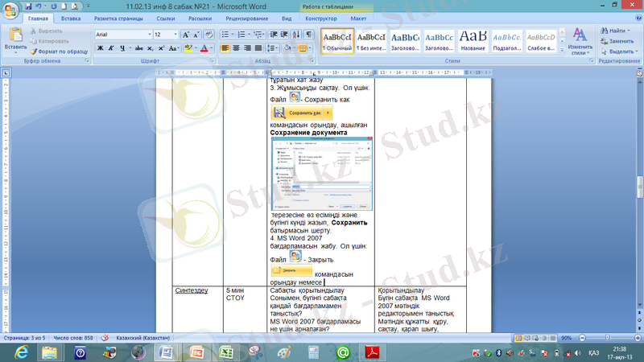
Task: Click Формат по образцу button
Action: click(61, 51)
